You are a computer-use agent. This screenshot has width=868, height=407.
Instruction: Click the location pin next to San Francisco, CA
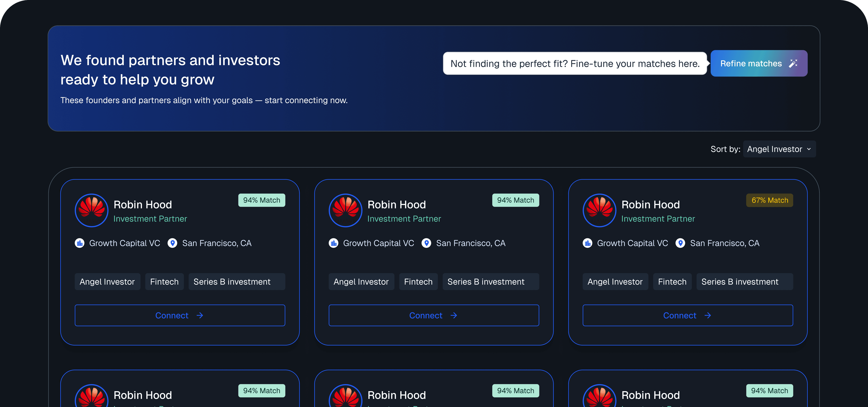click(172, 243)
